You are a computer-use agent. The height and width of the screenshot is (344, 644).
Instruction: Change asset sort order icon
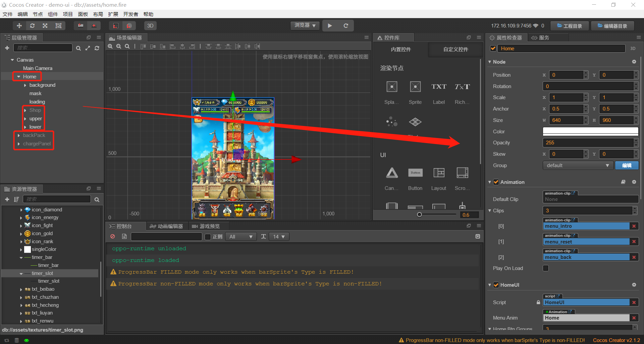[x=16, y=199]
